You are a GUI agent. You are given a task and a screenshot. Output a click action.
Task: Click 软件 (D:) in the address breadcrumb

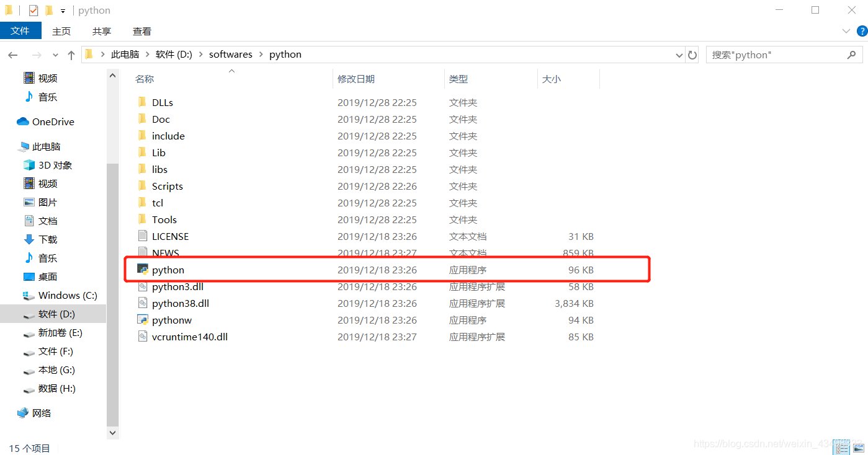[174, 55]
